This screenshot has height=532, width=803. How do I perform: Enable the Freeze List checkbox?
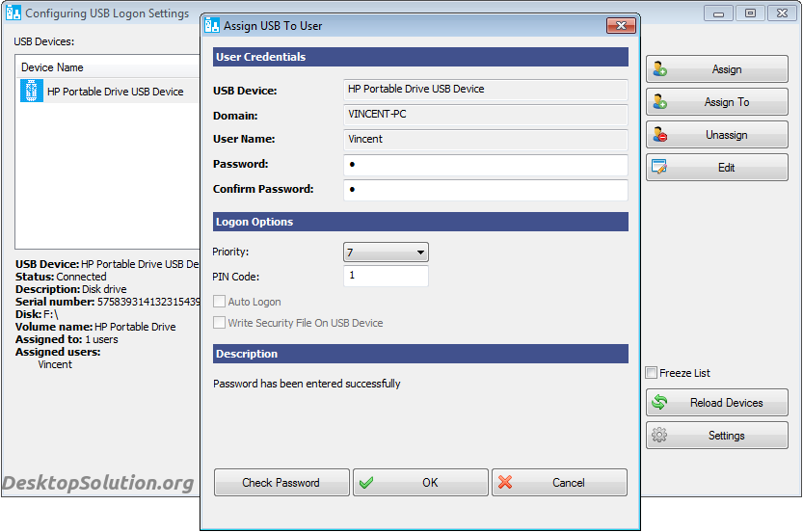[651, 373]
